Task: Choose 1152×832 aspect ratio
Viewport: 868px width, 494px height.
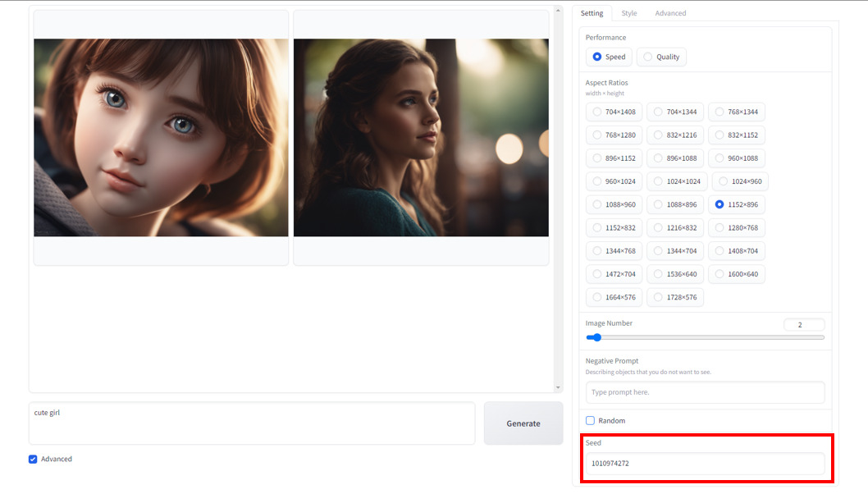Action: tap(614, 228)
